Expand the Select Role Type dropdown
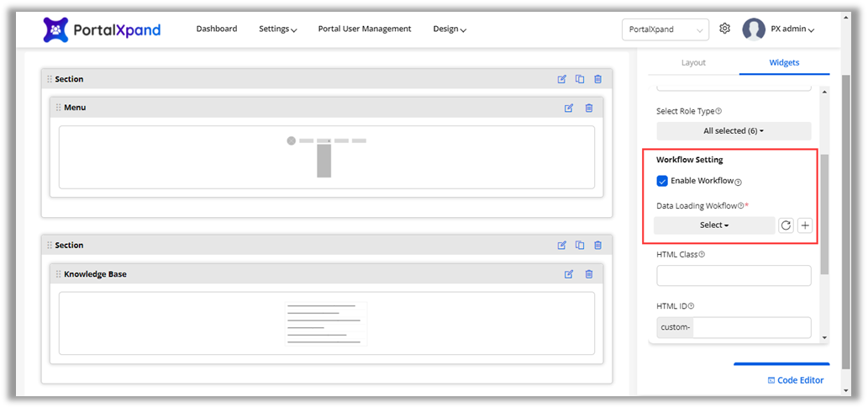This screenshot has height=408, width=868. pos(733,131)
